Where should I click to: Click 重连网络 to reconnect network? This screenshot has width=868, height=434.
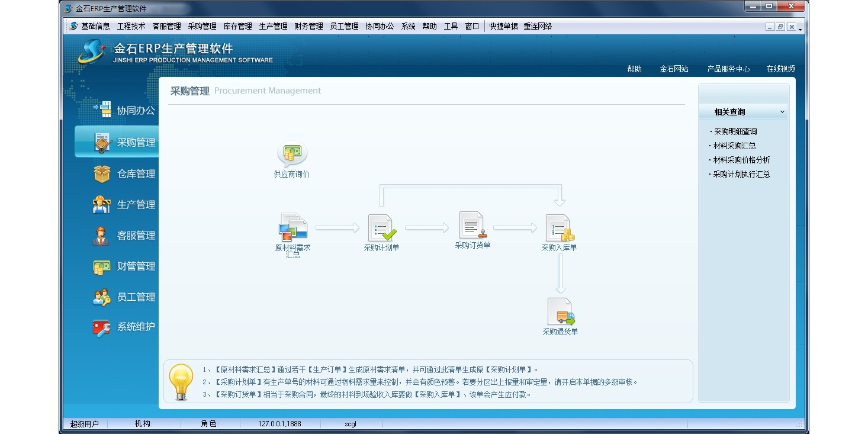pyautogui.click(x=538, y=26)
